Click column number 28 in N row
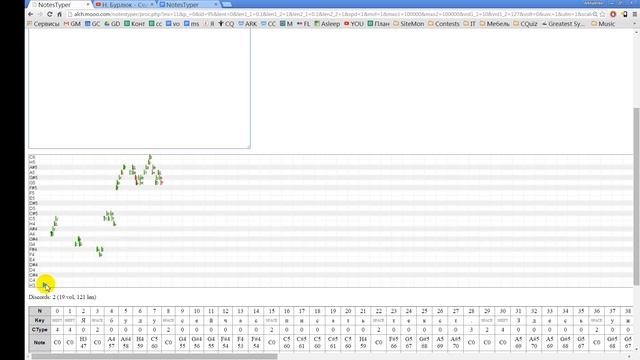Image resolution: width=640 pixels, height=360 pixels. pos(471,311)
